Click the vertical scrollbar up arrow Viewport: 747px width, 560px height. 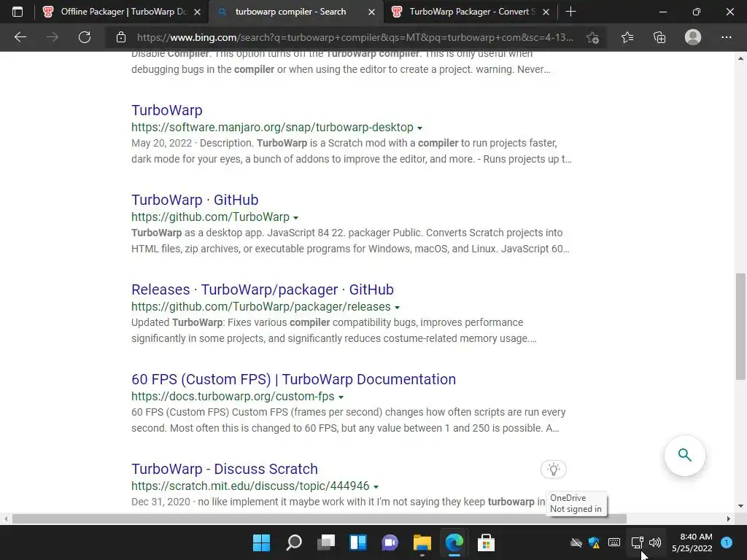pyautogui.click(x=740, y=58)
